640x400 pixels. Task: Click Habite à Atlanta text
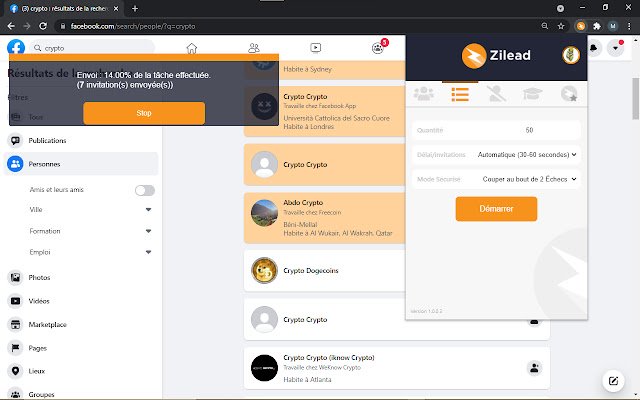pyautogui.click(x=307, y=380)
